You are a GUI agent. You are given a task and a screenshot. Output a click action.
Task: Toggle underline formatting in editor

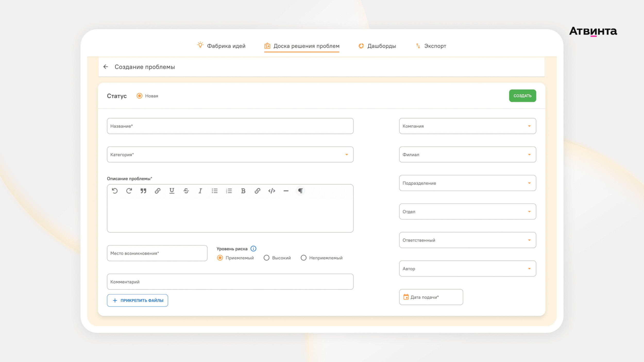[172, 191]
